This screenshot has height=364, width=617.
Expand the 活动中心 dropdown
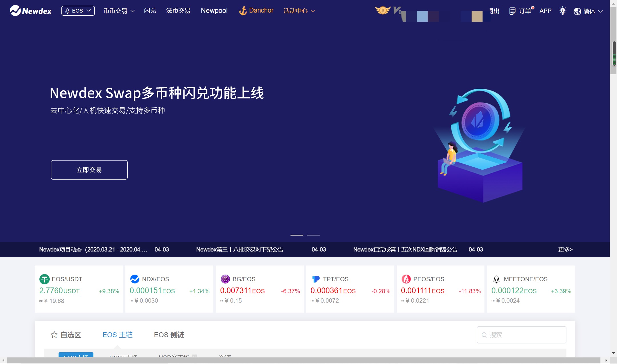(x=299, y=11)
